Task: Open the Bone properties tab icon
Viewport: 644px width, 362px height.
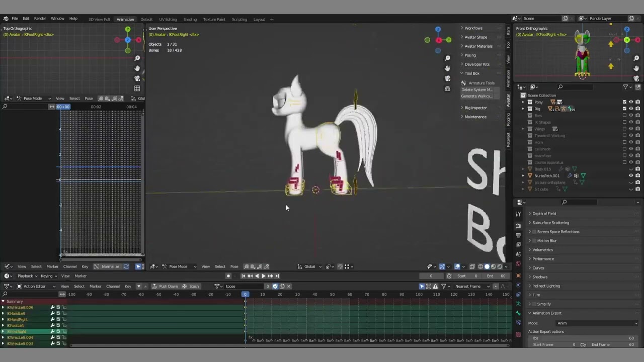Action: [x=518, y=313]
